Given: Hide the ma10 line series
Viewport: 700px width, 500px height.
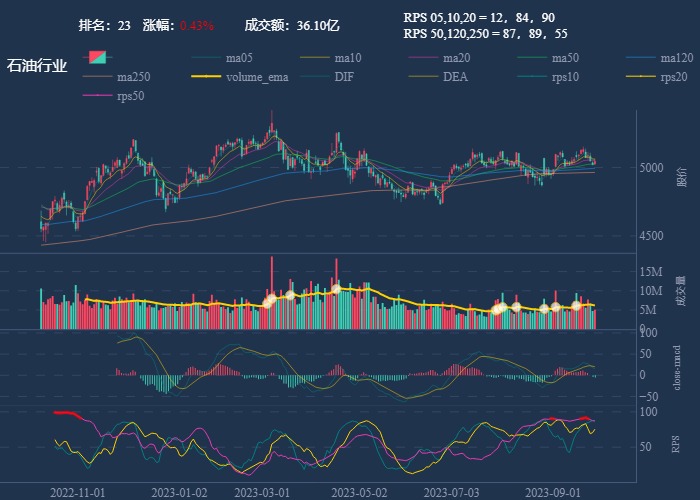Looking at the screenshot, I should [347, 58].
